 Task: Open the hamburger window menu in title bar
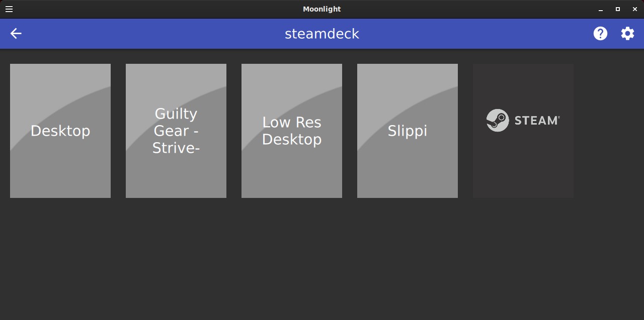click(9, 9)
